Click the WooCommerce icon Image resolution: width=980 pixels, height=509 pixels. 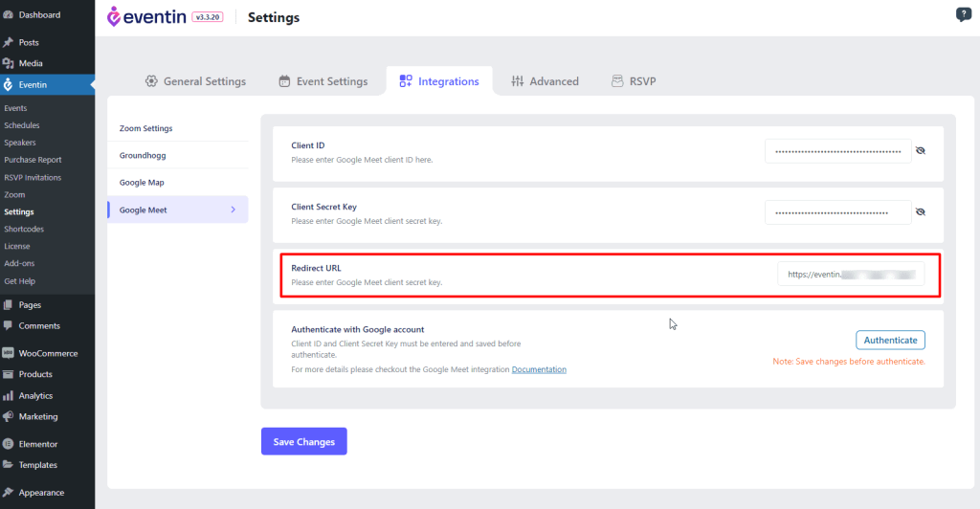[8, 353]
